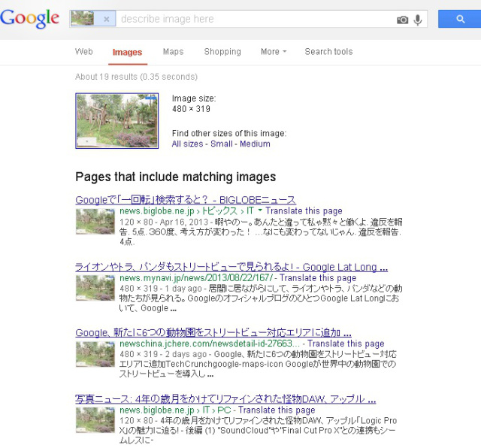Click the news.mynavi.jp/news/2013/08/22/167/ URL text

pos(196,278)
